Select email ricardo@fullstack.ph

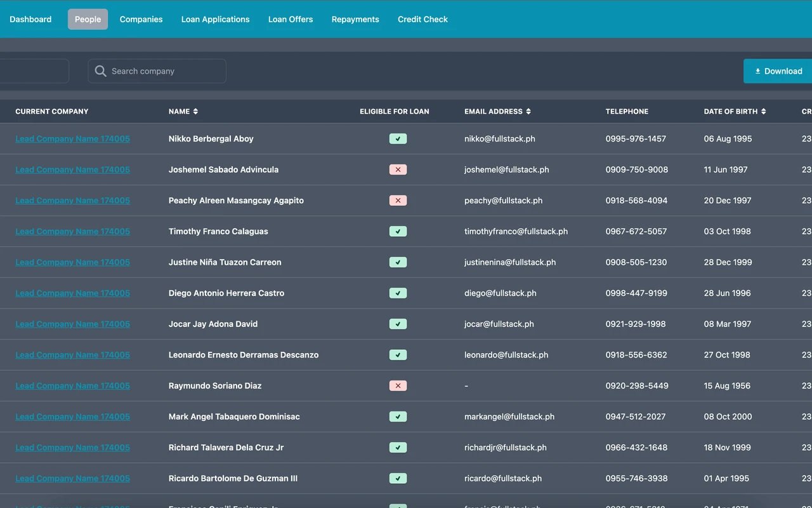[503, 479]
